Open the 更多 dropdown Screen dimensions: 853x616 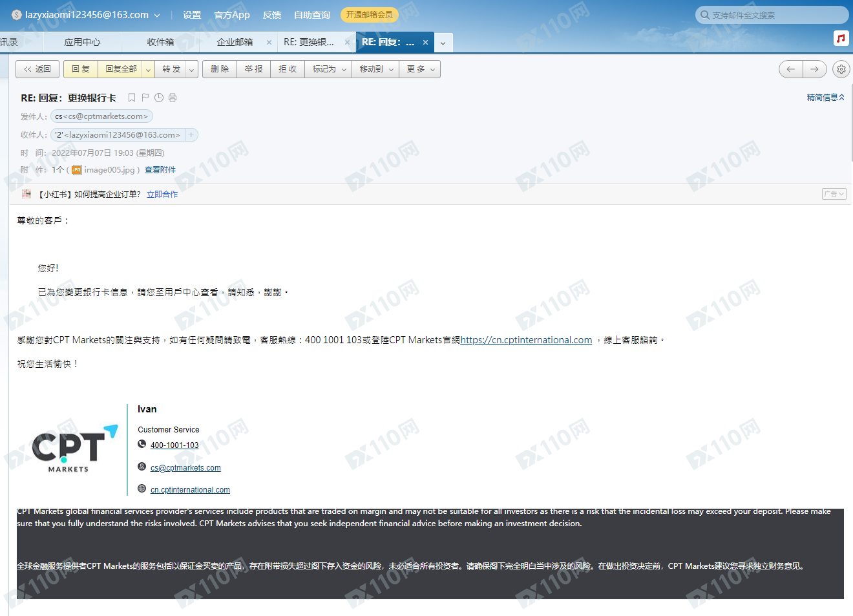tap(420, 69)
